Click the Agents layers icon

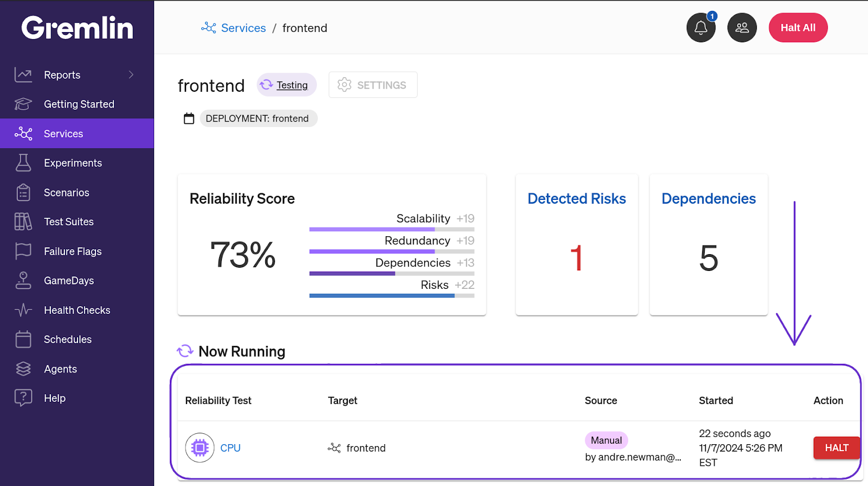(x=23, y=369)
